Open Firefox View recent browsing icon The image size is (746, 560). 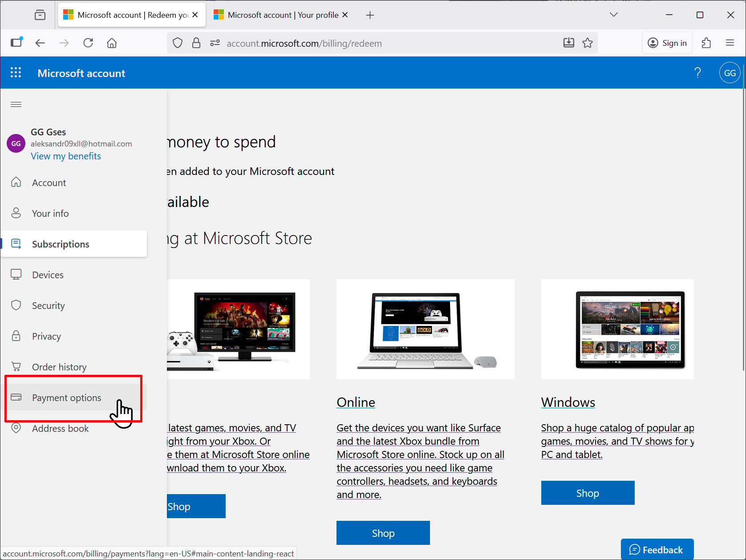tap(40, 15)
